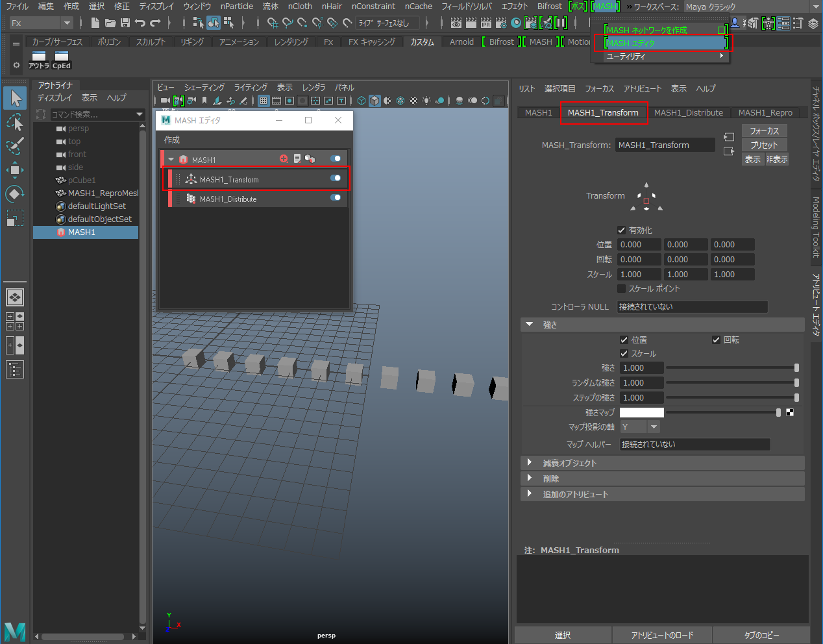Toggle the MASH1 network enable switch
Image resolution: width=823 pixels, height=644 pixels.
tap(336, 158)
